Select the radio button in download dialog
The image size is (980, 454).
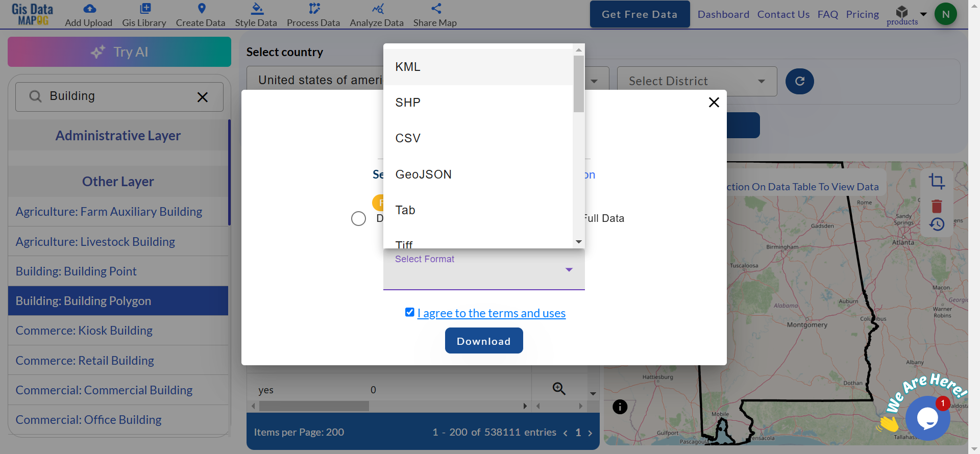[x=358, y=219]
